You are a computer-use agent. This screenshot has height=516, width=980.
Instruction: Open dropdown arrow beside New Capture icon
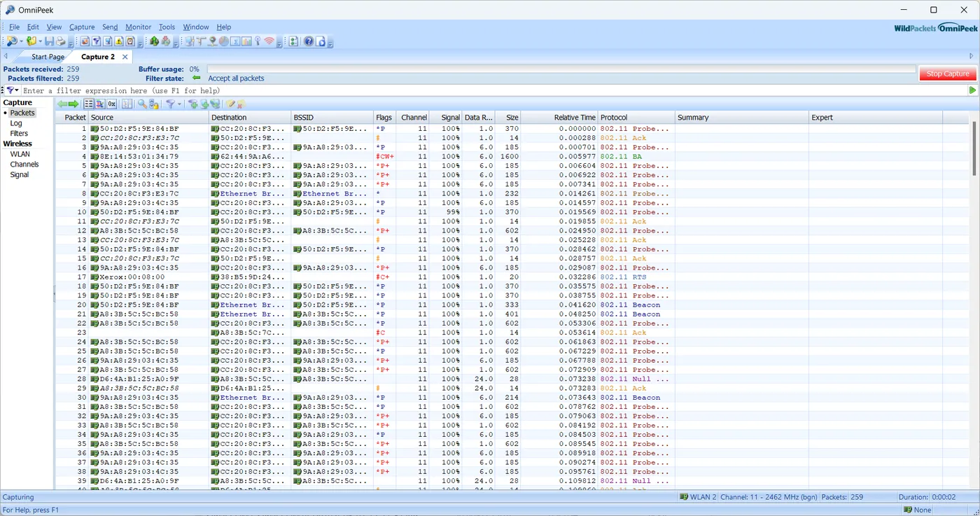21,42
